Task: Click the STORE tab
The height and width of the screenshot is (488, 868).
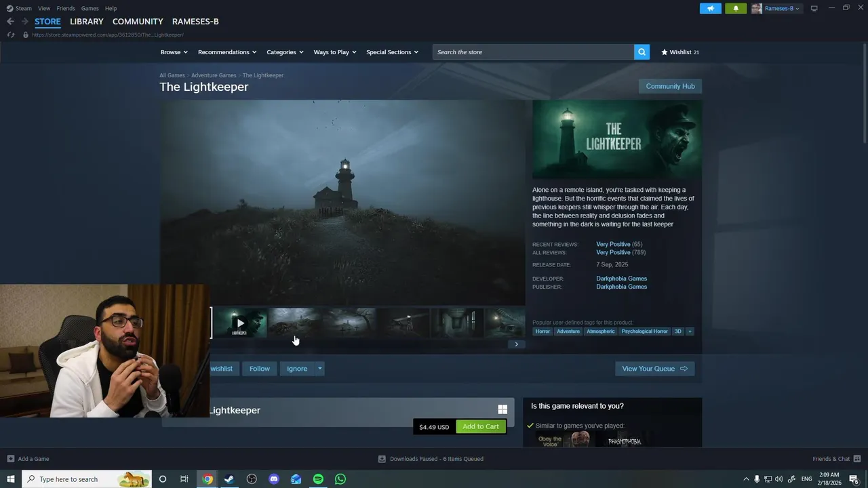Action: tap(47, 22)
